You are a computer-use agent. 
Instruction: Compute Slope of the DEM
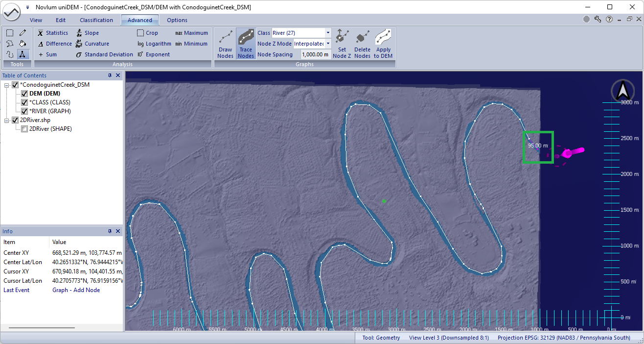click(87, 33)
